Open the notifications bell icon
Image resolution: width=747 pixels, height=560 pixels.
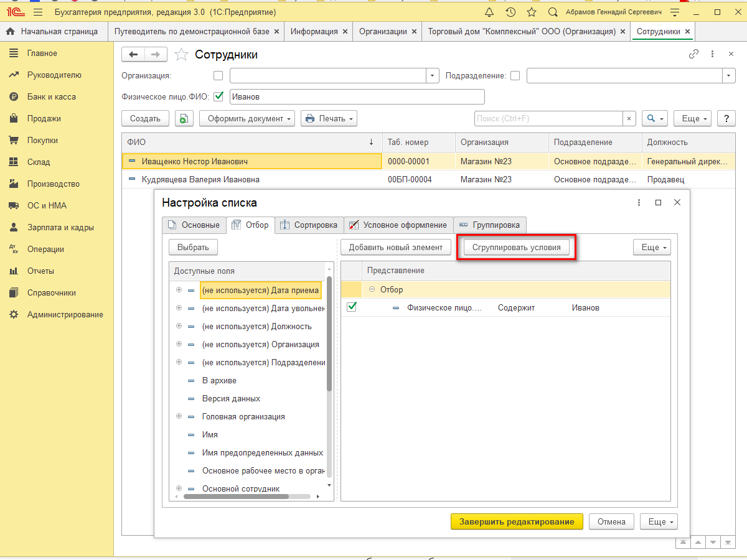click(489, 12)
